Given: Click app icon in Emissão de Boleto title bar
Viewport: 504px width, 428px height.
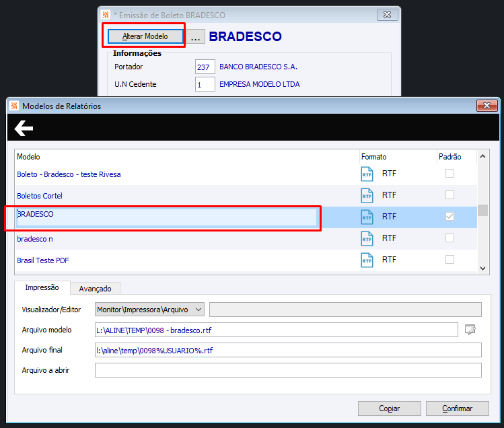Looking at the screenshot, I should pyautogui.click(x=106, y=15).
